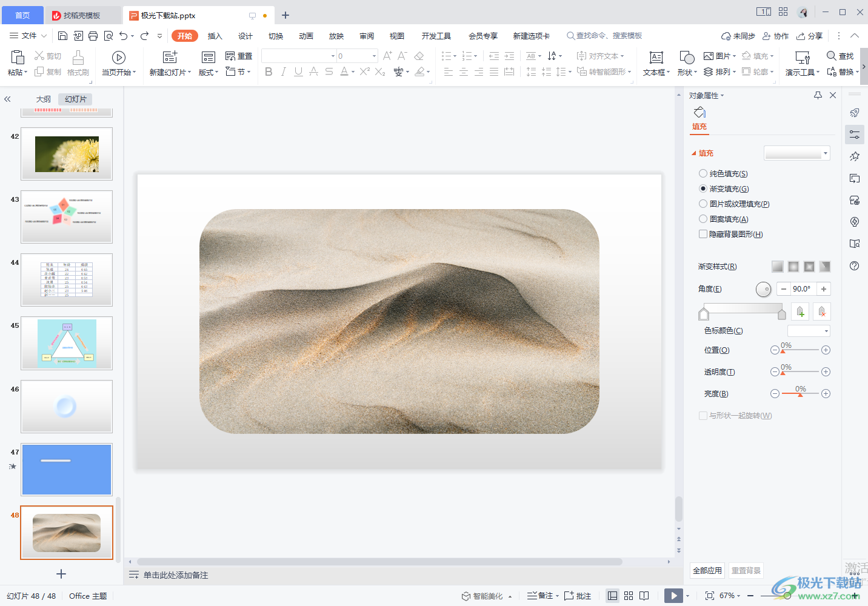Click the Save icon in quick access toolbar
The image size is (868, 606).
point(62,36)
